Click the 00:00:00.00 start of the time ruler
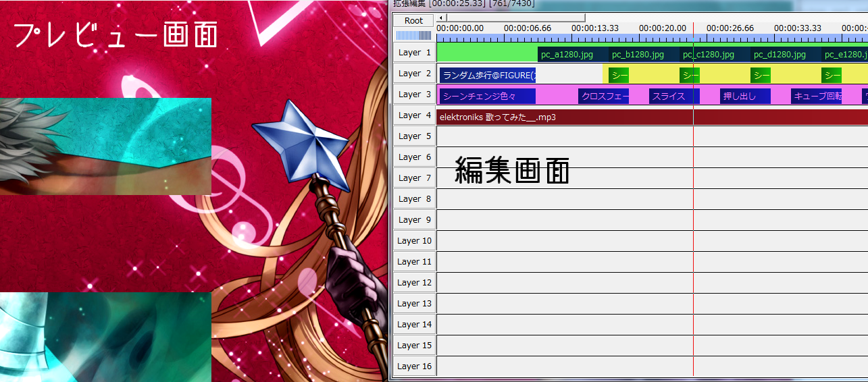 460,28
